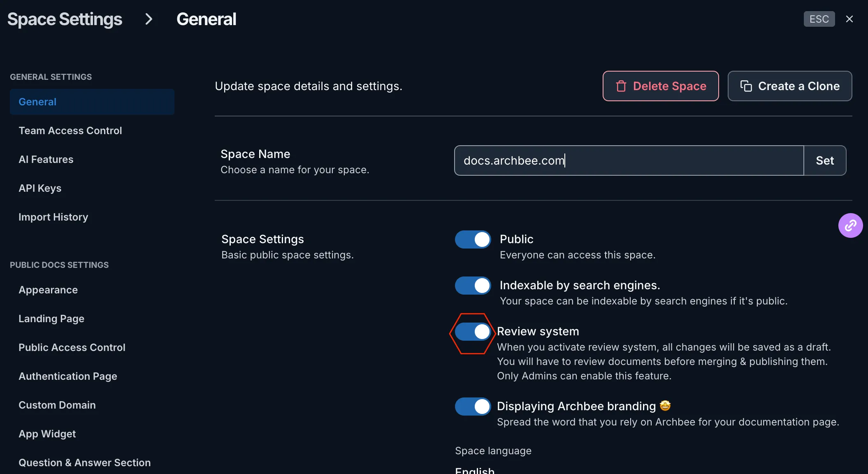Click the Delete Space button
This screenshot has height=474, width=868.
[x=661, y=86]
